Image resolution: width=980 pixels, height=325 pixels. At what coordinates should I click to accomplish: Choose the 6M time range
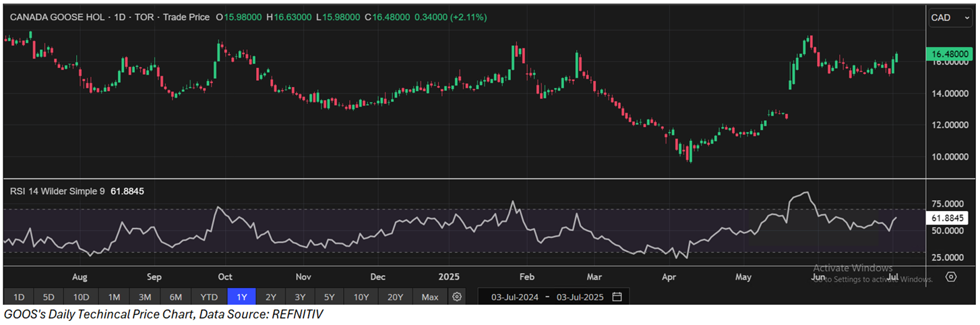pos(175,297)
